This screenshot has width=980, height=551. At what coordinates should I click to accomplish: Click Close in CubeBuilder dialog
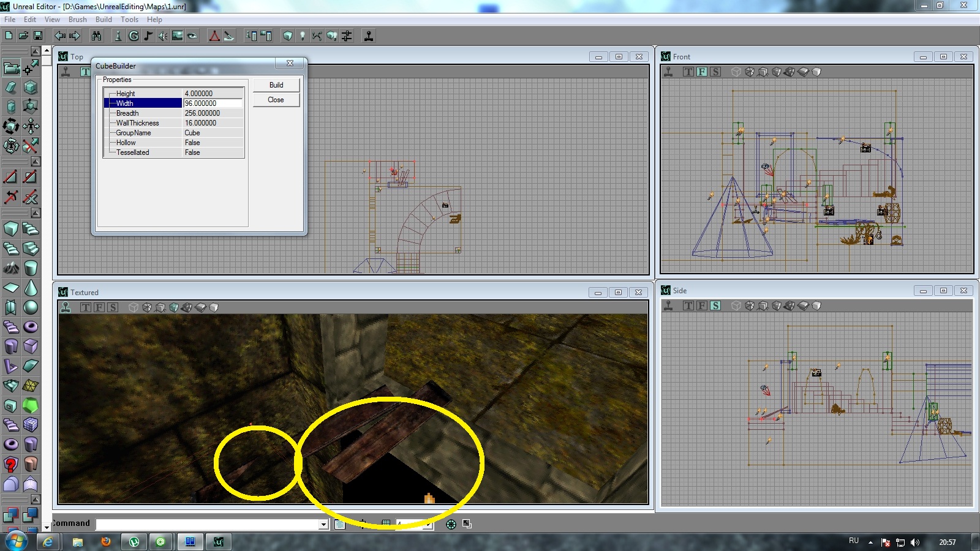coord(276,100)
